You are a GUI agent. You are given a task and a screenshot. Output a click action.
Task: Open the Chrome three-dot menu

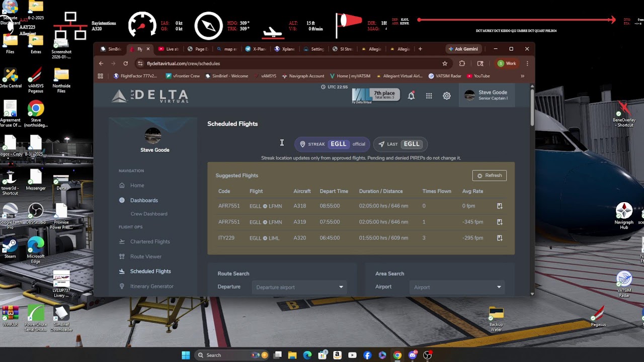(x=527, y=63)
